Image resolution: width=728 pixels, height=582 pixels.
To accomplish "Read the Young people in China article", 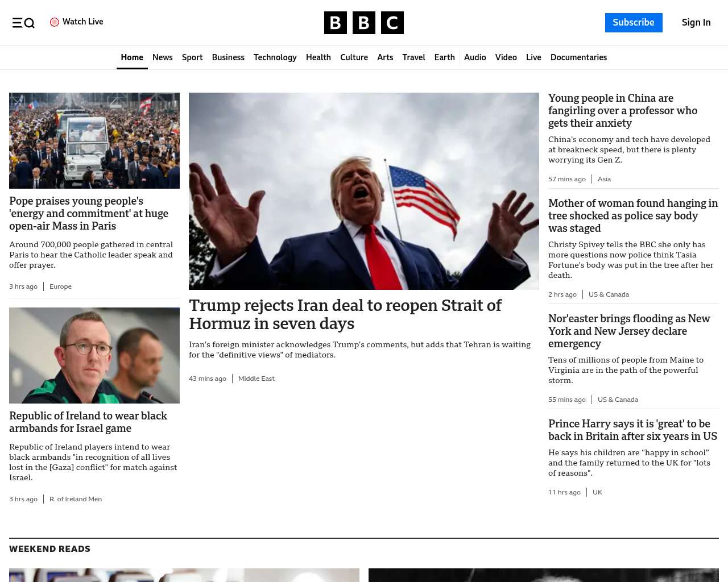I will click(623, 110).
